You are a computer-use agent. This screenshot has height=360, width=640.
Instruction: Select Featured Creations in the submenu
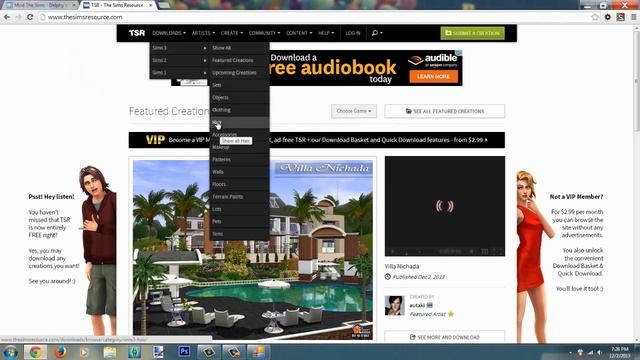point(240,60)
